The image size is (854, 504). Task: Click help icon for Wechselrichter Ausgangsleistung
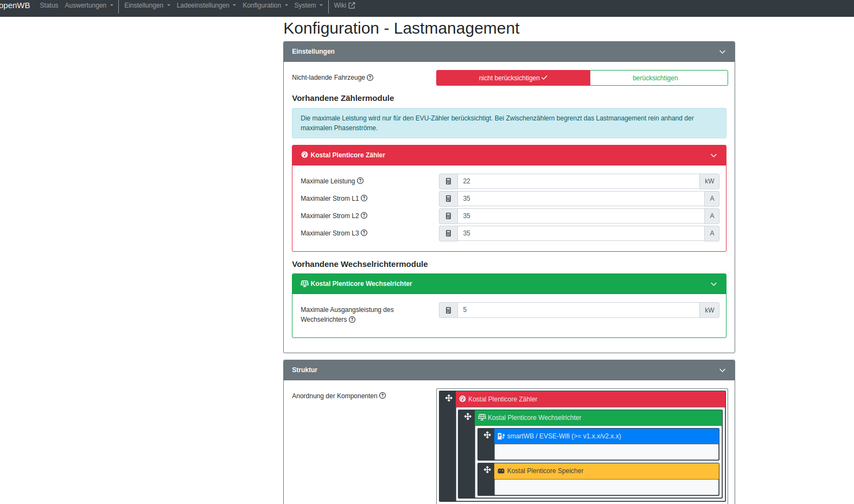coord(352,320)
